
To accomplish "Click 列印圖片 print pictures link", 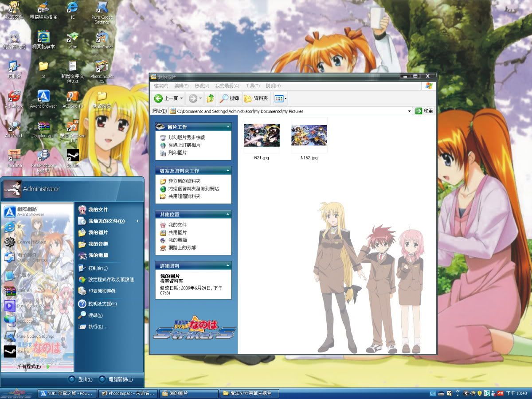I will [173, 153].
